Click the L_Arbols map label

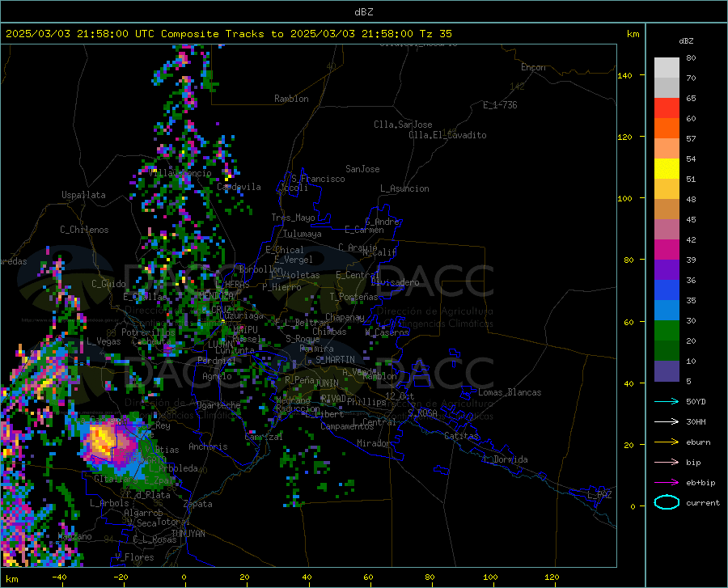109,503
